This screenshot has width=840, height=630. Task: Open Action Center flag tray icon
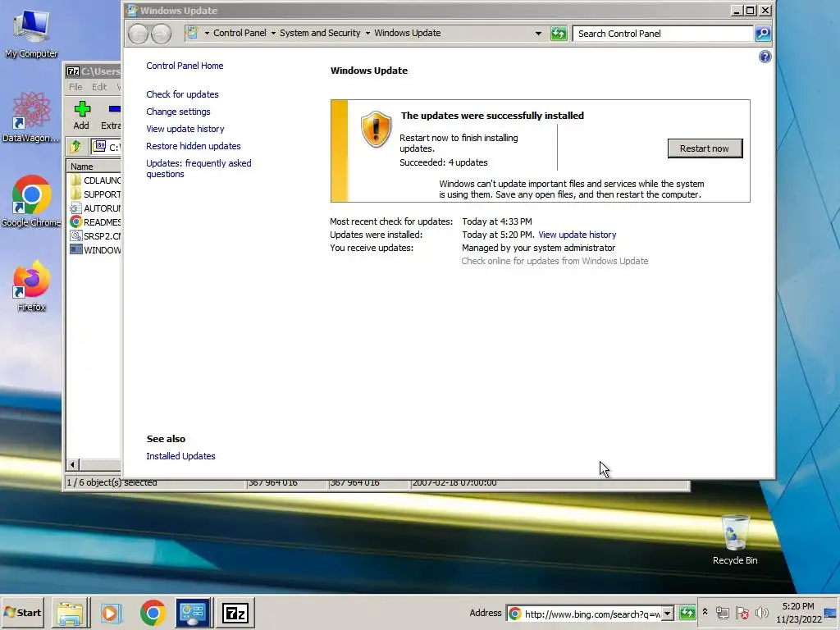click(742, 613)
